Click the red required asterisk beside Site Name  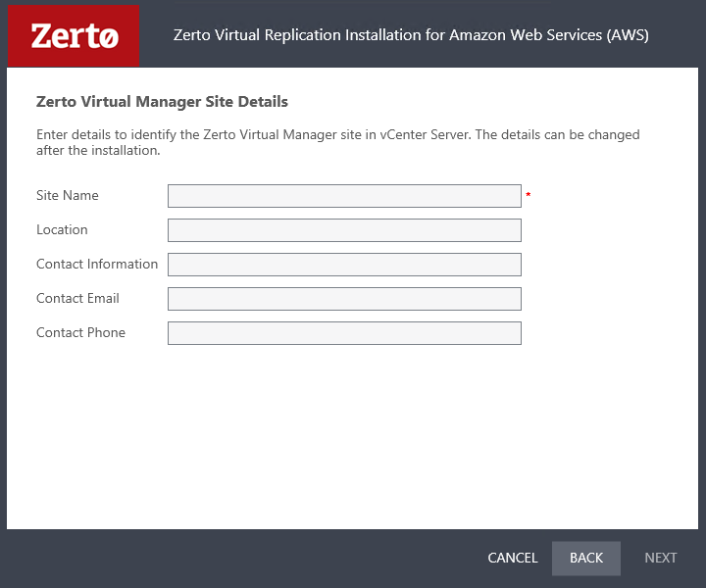tap(529, 195)
